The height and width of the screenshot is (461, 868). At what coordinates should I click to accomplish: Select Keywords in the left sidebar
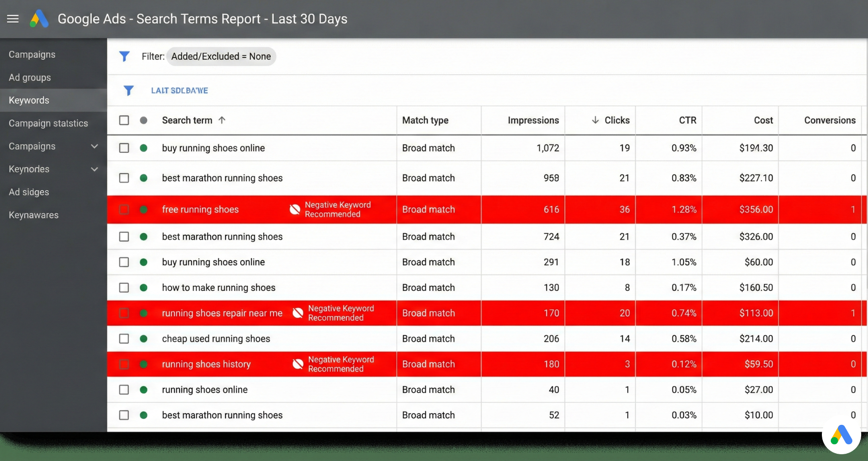pyautogui.click(x=29, y=100)
